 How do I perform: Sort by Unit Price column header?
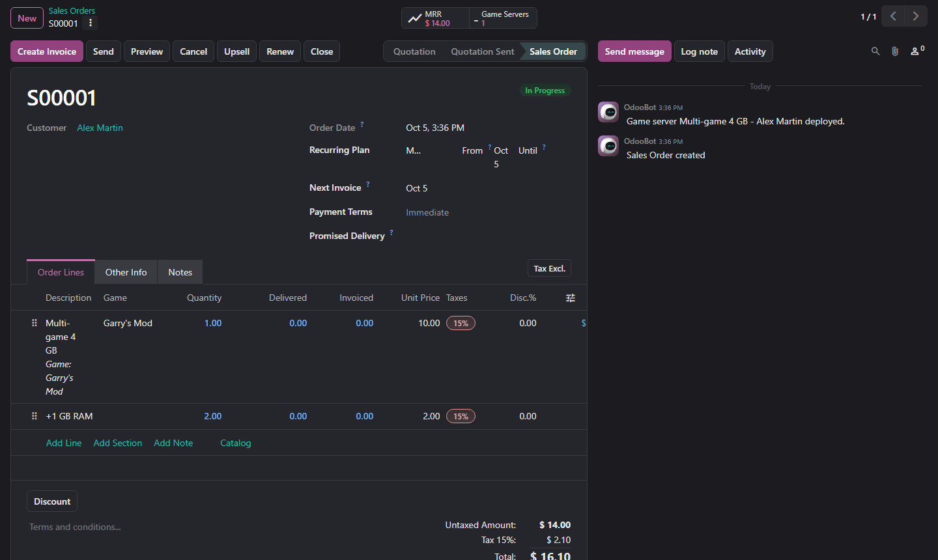pyautogui.click(x=420, y=298)
